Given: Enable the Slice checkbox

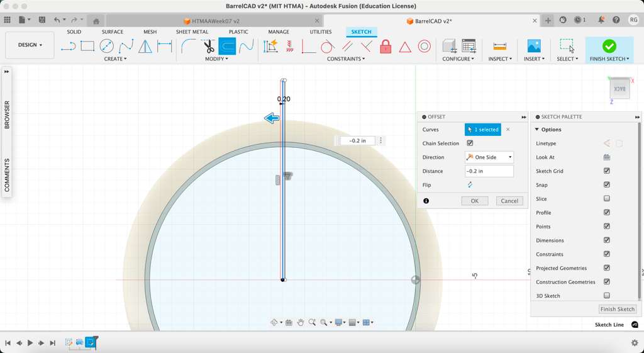Looking at the screenshot, I should pos(607,199).
